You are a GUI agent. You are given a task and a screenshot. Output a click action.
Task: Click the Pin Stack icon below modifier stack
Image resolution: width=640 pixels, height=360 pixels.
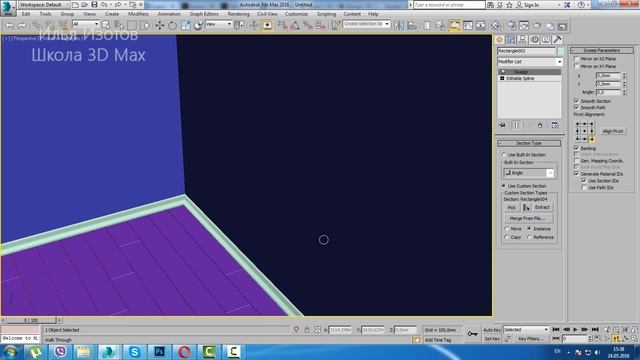502,125
